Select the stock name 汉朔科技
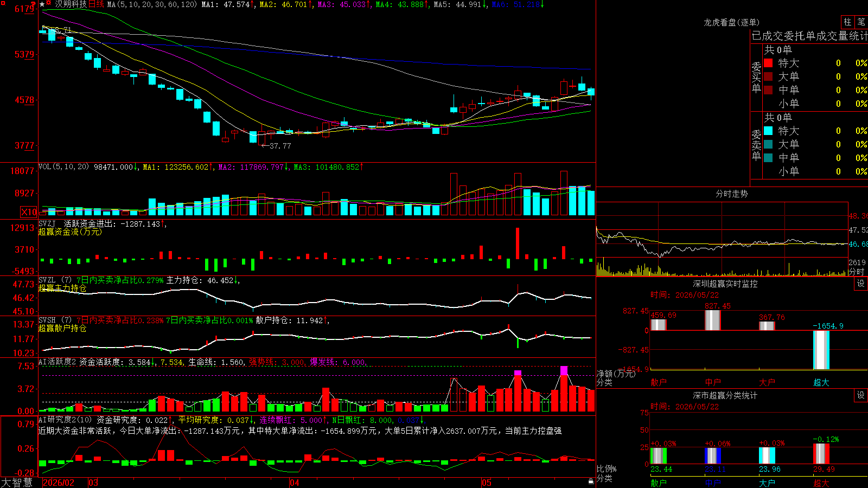Screen dimensions: 868x488 pos(71,4)
